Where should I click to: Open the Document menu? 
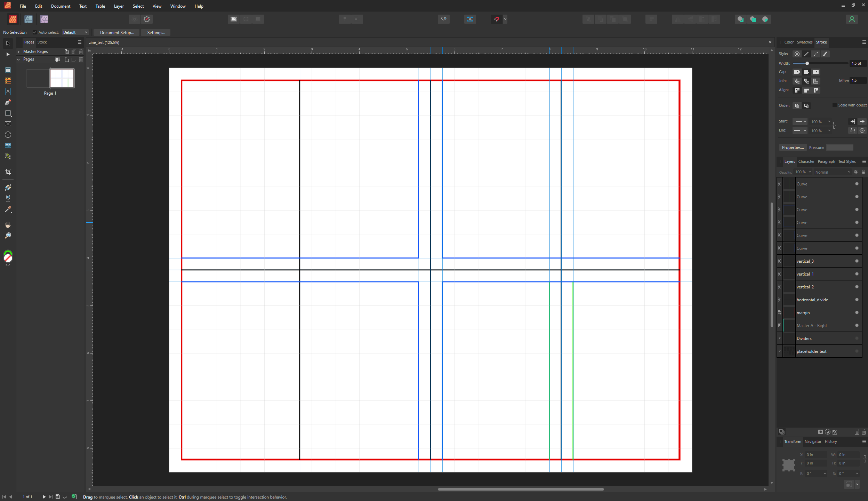coord(61,6)
